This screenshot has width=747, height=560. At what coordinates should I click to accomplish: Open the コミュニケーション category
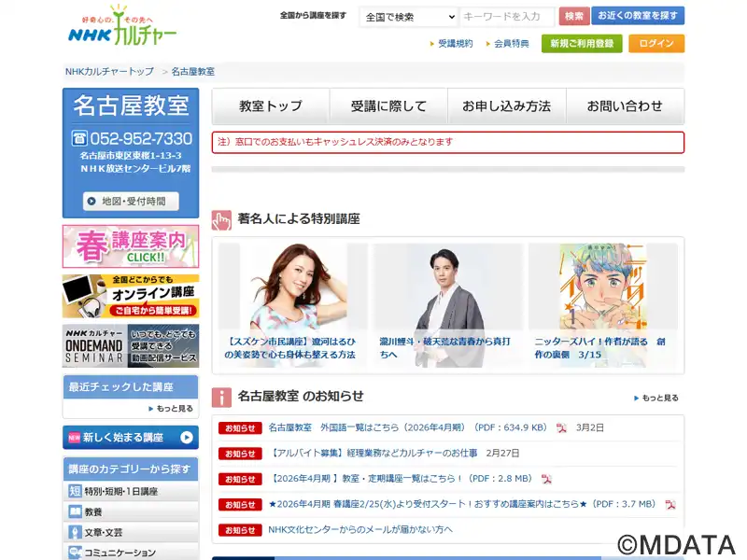[131, 553]
